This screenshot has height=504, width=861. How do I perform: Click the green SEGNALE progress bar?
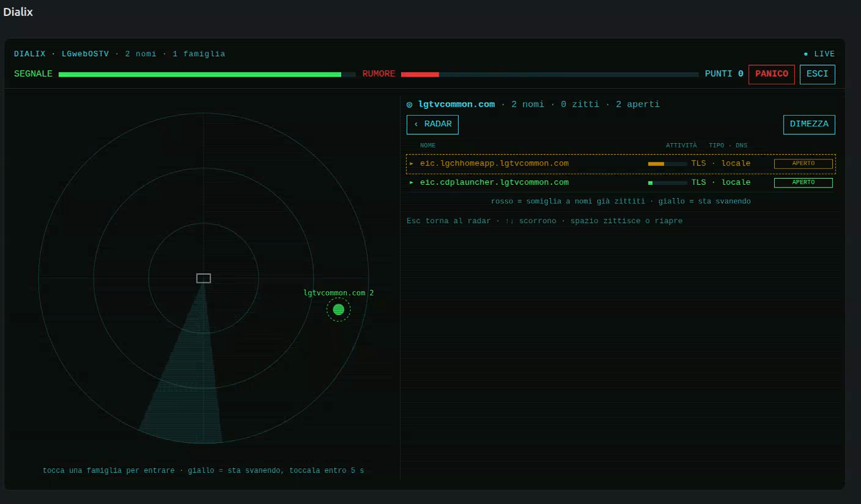[207, 75]
